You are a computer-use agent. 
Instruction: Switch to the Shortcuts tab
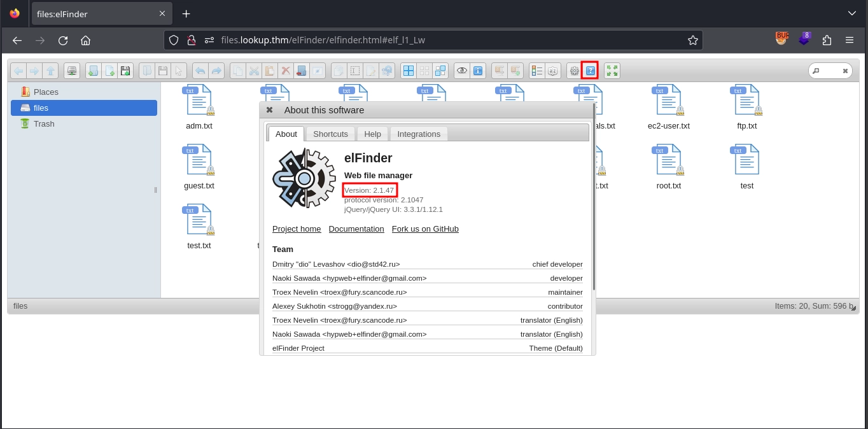330,134
